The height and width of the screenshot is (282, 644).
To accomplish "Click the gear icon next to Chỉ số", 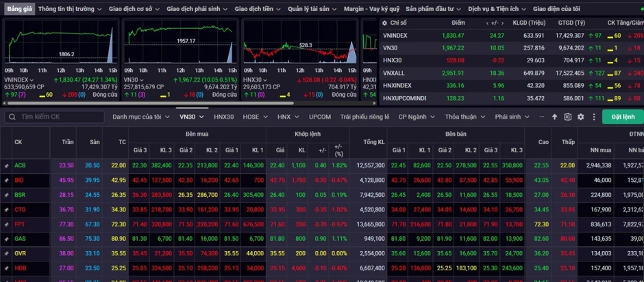I will click(385, 23).
